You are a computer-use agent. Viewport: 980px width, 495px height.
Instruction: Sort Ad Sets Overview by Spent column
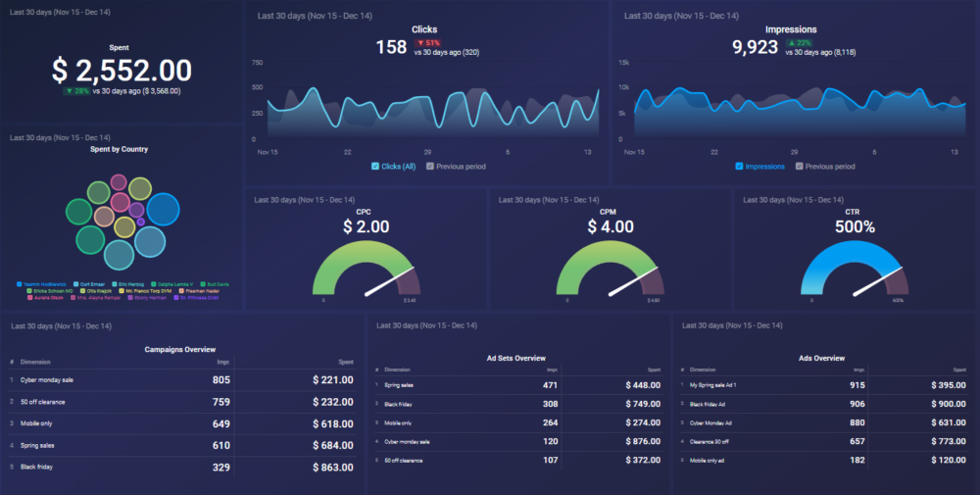(654, 370)
